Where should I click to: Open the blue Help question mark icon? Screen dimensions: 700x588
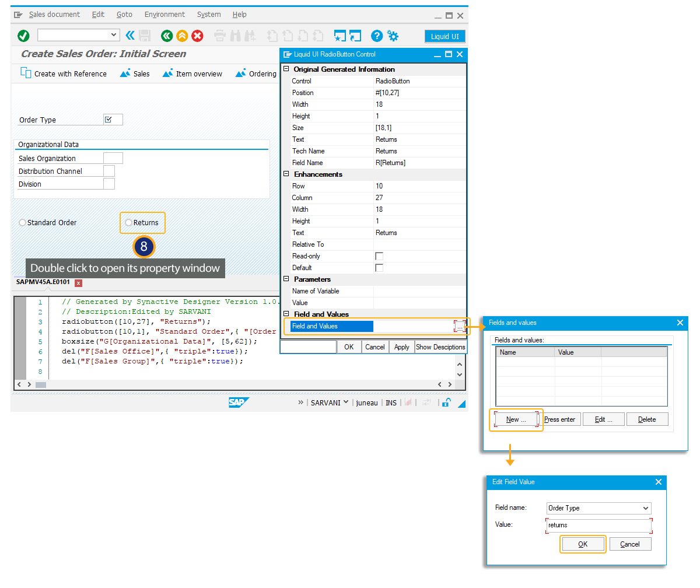tap(377, 36)
